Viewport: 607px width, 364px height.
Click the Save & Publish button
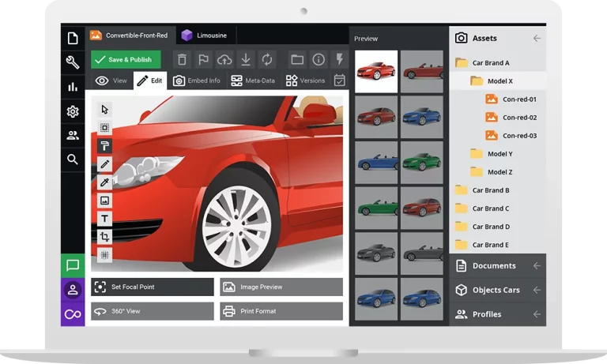(126, 59)
